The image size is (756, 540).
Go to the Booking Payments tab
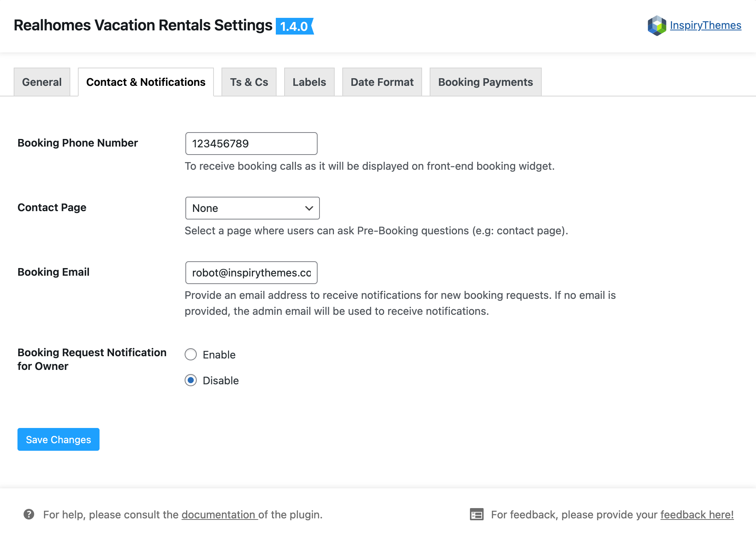[486, 82]
